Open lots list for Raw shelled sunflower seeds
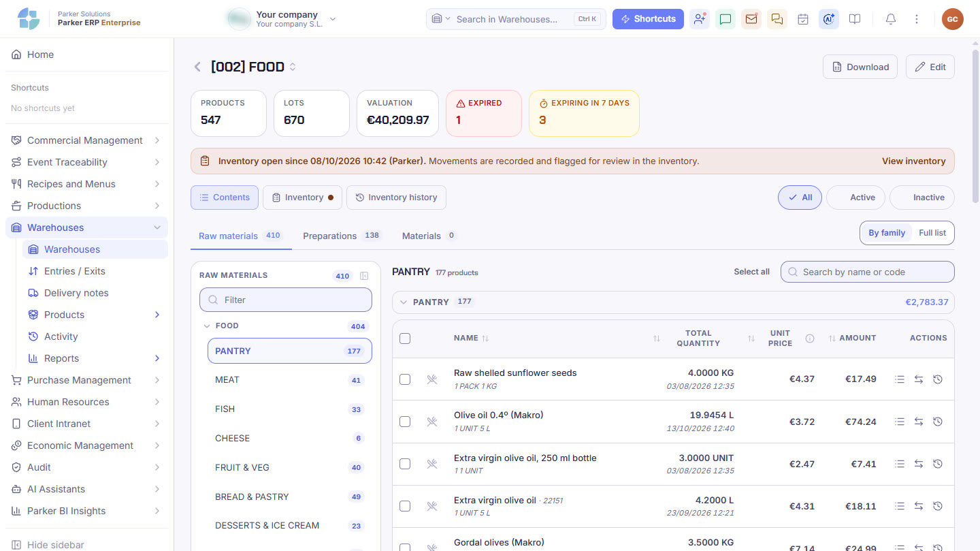980x551 pixels. (900, 379)
